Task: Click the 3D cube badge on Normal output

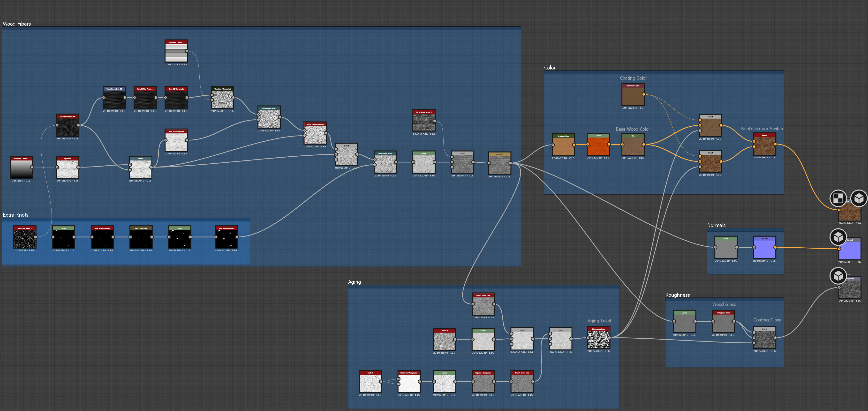Action: (838, 237)
